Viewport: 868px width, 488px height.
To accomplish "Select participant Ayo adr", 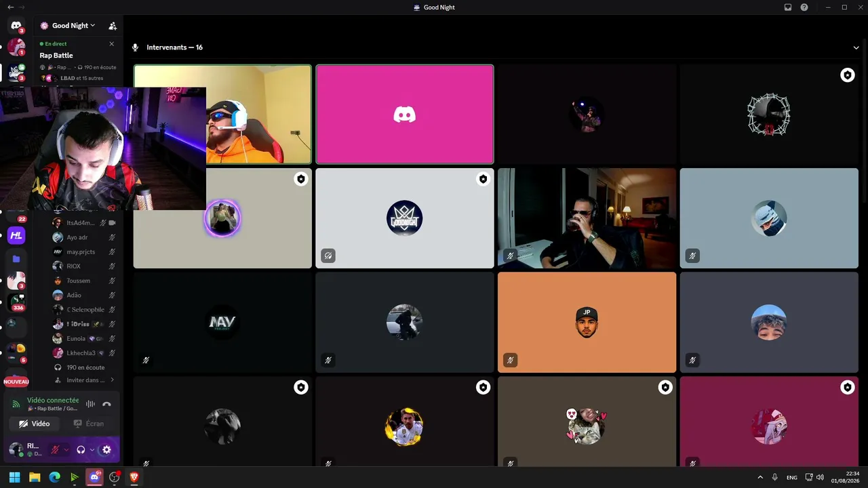I will [x=84, y=237].
